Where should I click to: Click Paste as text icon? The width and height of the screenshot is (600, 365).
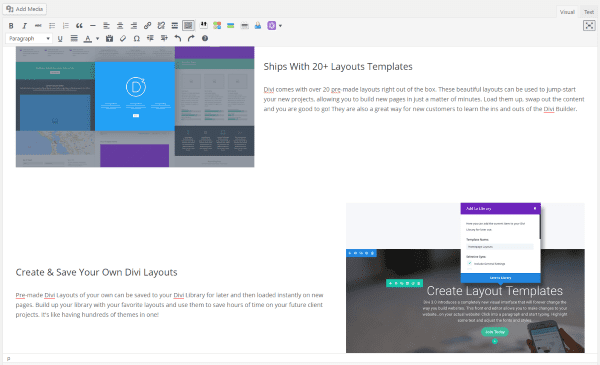click(109, 38)
